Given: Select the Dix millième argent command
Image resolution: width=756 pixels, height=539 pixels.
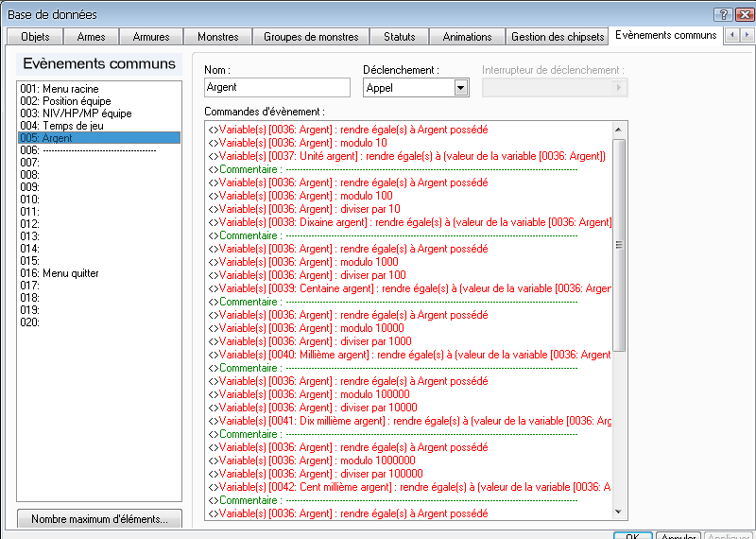Looking at the screenshot, I should pos(410,421).
